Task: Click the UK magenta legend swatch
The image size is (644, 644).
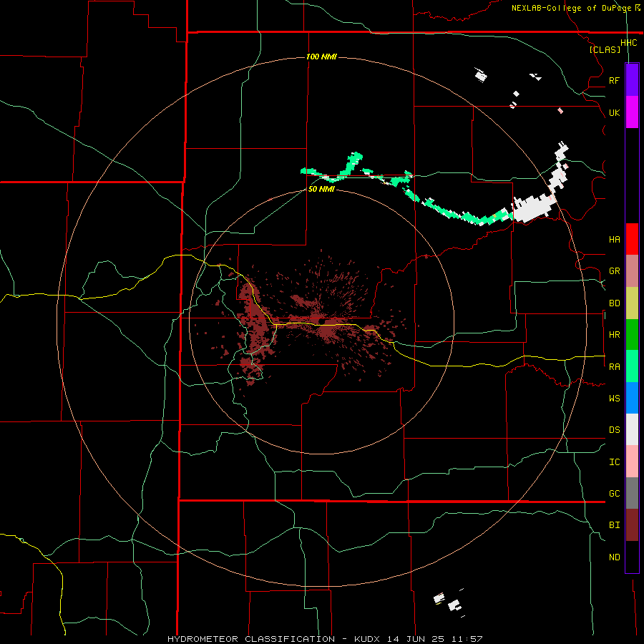Action: (x=632, y=112)
